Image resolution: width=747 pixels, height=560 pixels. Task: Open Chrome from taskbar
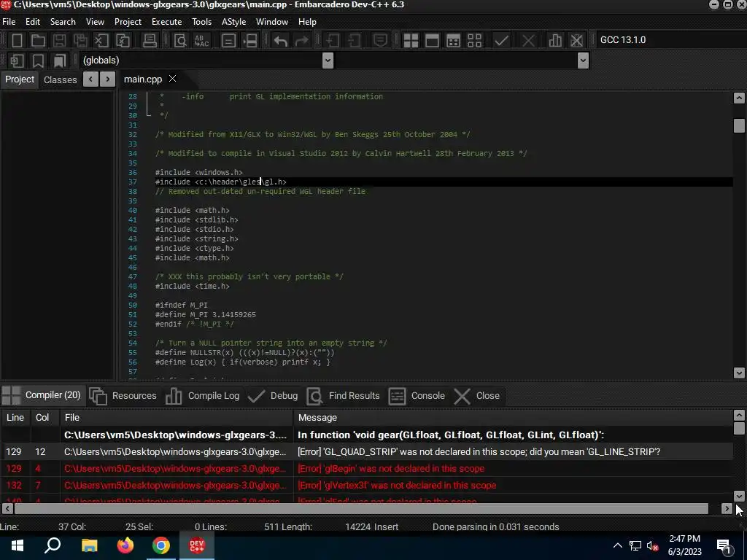click(161, 545)
